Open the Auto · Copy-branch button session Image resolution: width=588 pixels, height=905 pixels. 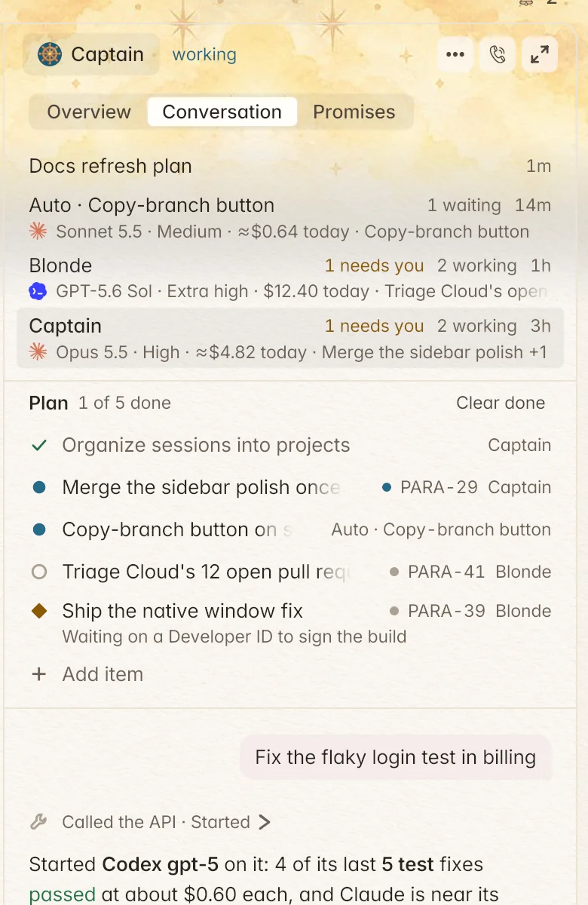[290, 218]
